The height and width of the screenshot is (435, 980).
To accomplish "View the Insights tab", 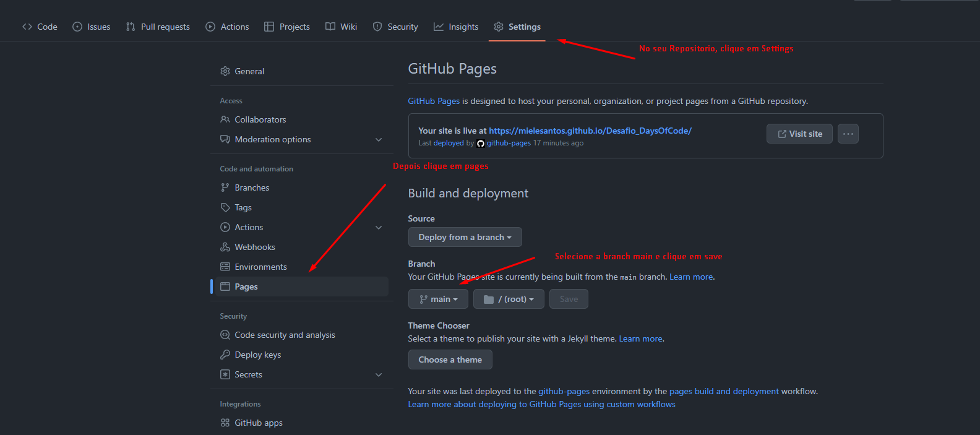I will coord(456,27).
